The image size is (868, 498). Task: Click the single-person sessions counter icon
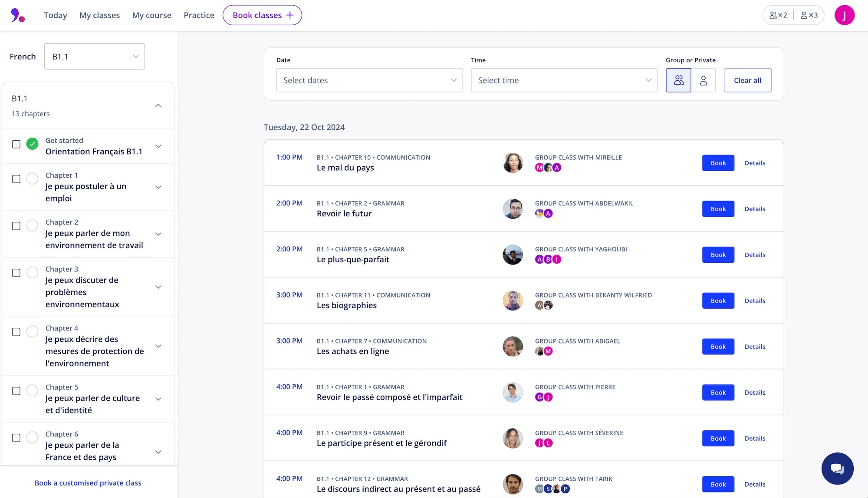809,15
